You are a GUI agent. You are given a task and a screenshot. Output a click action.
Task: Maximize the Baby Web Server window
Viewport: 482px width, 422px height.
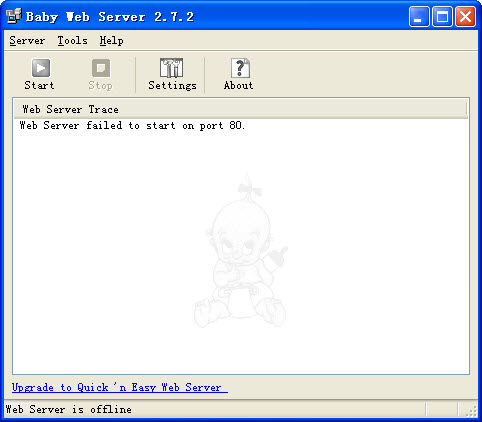442,16
